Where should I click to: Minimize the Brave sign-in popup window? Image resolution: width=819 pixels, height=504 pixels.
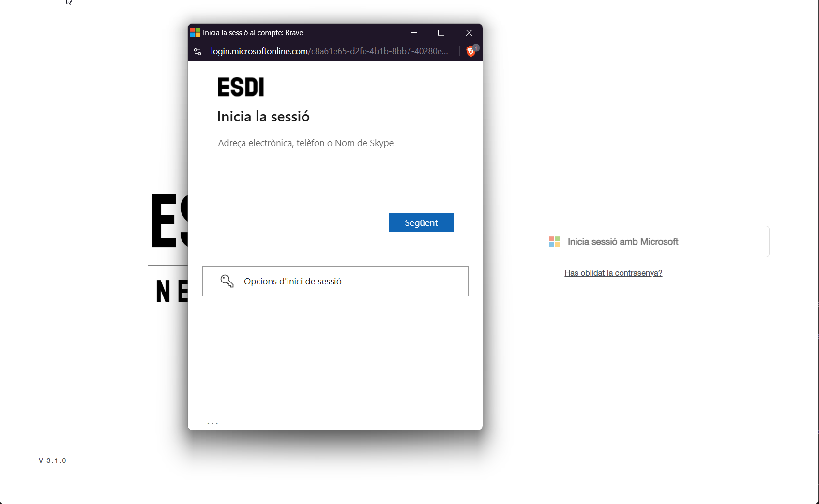click(x=414, y=32)
